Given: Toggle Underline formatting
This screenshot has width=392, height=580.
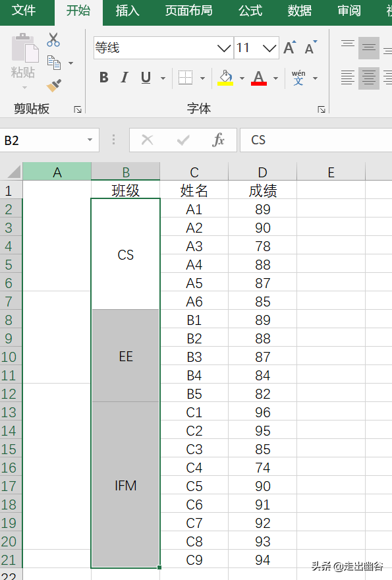Looking at the screenshot, I should coord(146,77).
